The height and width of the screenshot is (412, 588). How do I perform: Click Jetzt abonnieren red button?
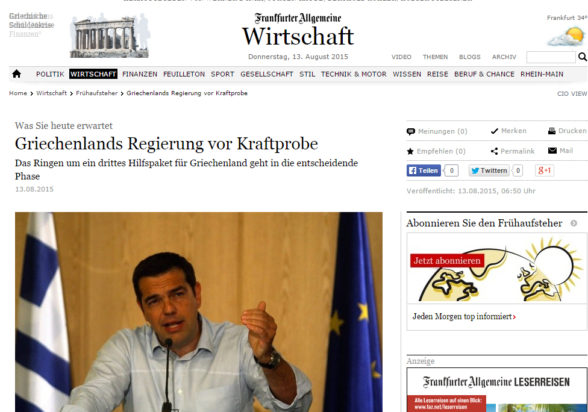(x=447, y=261)
